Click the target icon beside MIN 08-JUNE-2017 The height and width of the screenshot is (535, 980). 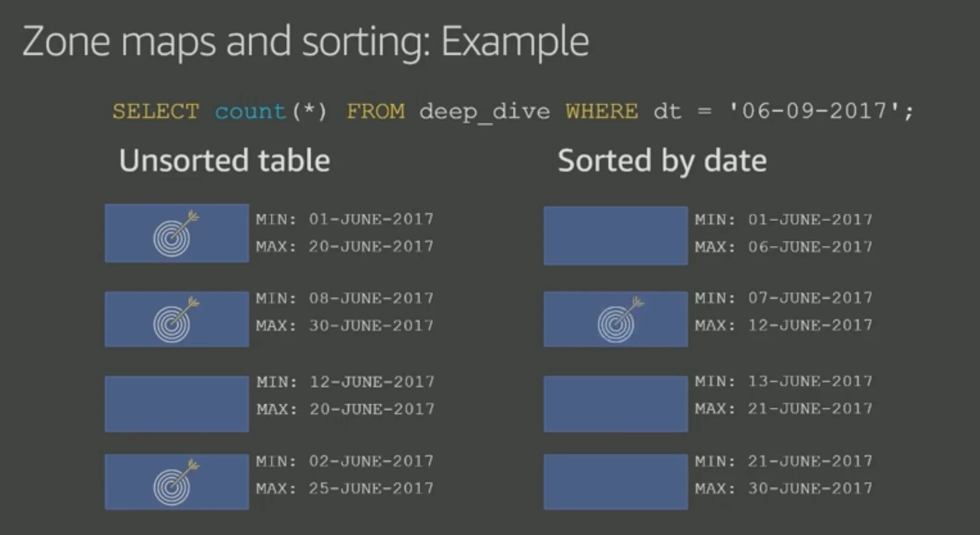(x=174, y=320)
